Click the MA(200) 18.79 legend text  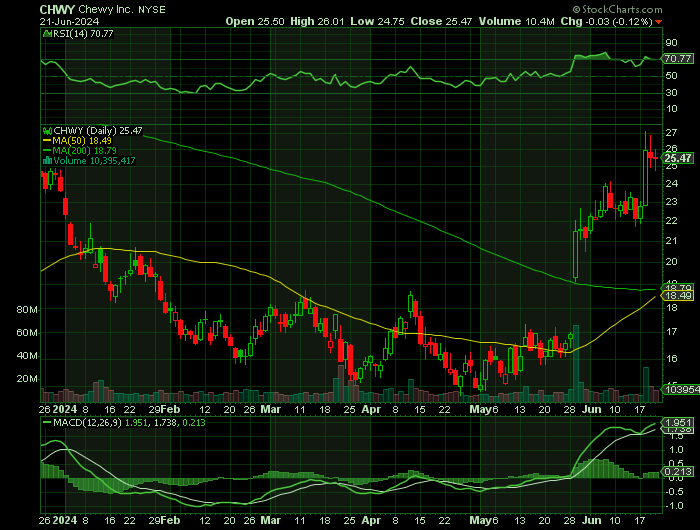point(85,151)
